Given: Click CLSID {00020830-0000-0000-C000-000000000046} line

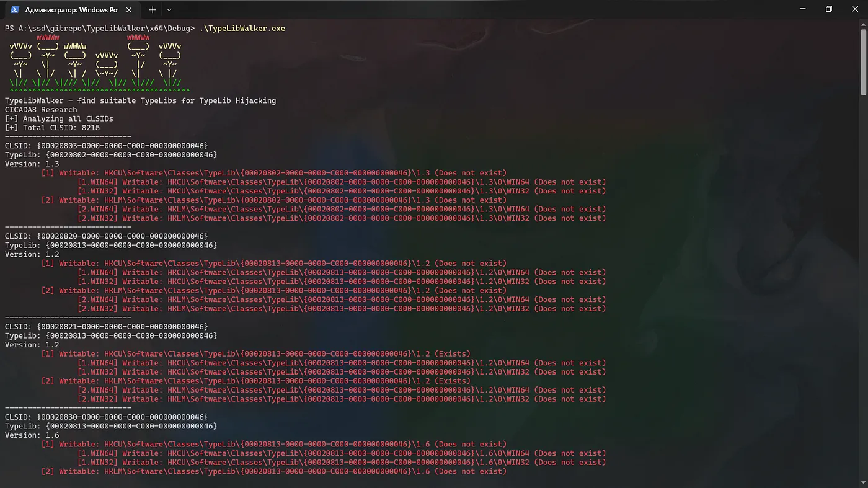Looking at the screenshot, I should 107,417.
